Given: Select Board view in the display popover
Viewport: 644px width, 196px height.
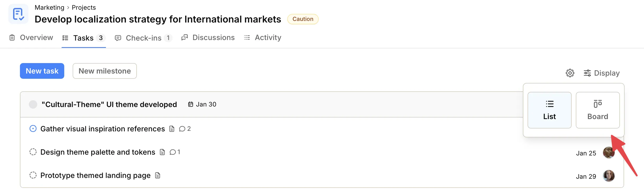Looking at the screenshot, I should (x=598, y=110).
